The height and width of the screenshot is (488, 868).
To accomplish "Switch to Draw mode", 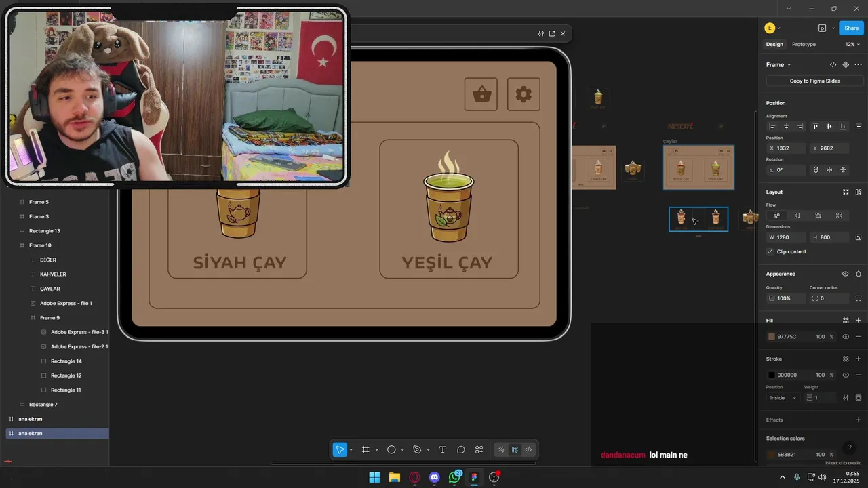I will pos(501,449).
